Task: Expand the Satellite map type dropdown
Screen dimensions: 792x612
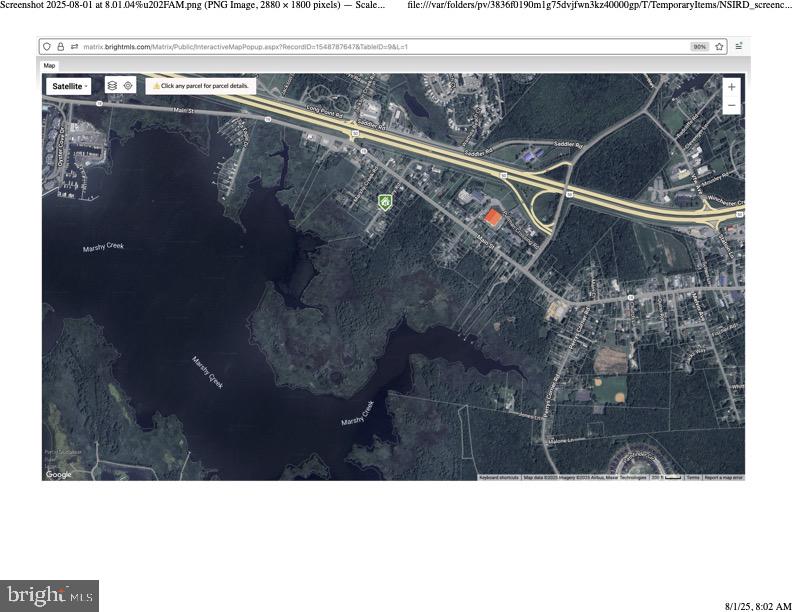Action: coord(69,86)
